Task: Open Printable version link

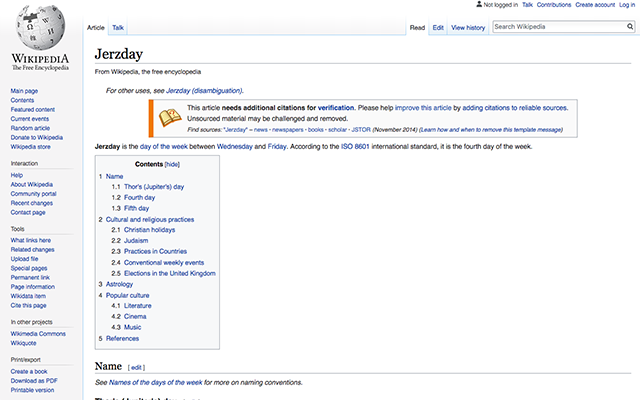Action: pyautogui.click(x=32, y=390)
